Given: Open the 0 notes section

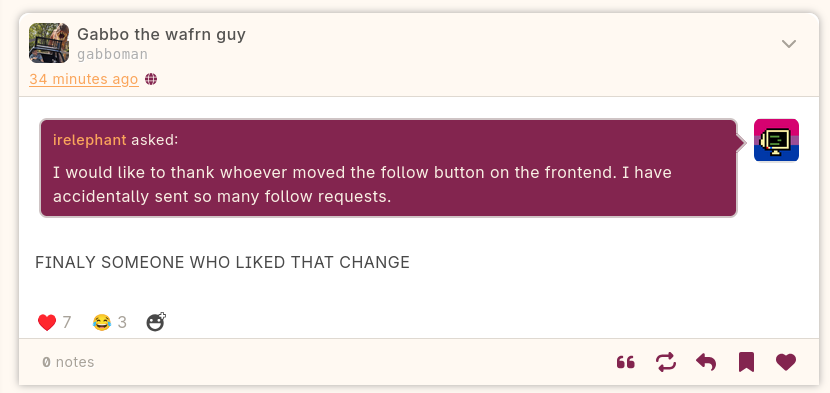Looking at the screenshot, I should [68, 362].
